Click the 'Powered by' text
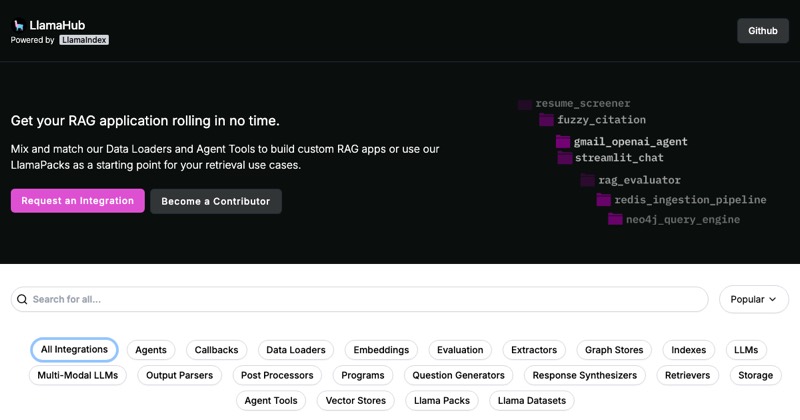The height and width of the screenshot is (420, 800). point(32,40)
